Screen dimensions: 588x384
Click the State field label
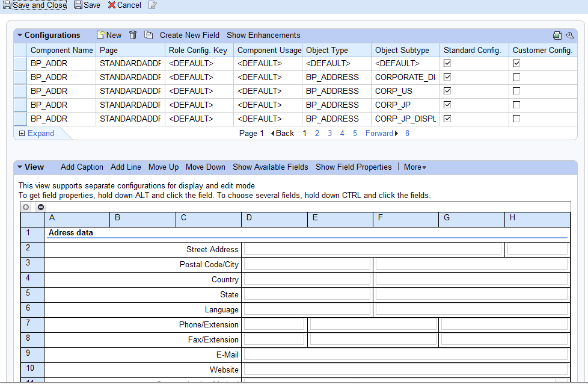[x=229, y=295]
